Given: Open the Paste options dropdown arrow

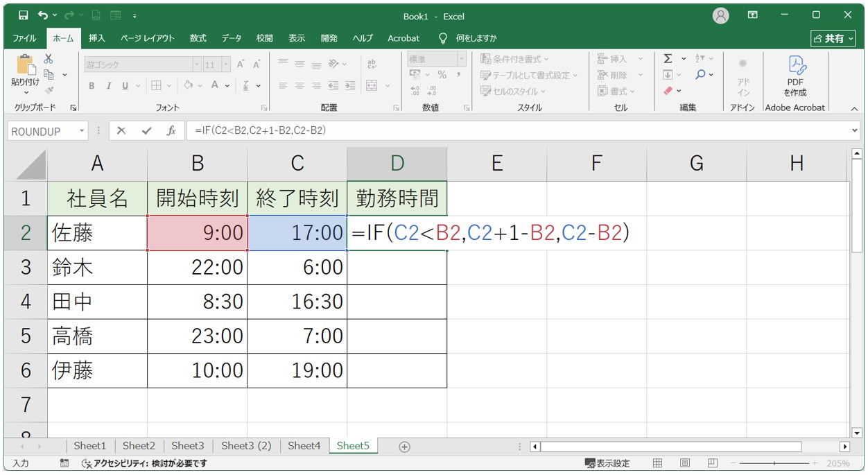Looking at the screenshot, I should [x=26, y=92].
